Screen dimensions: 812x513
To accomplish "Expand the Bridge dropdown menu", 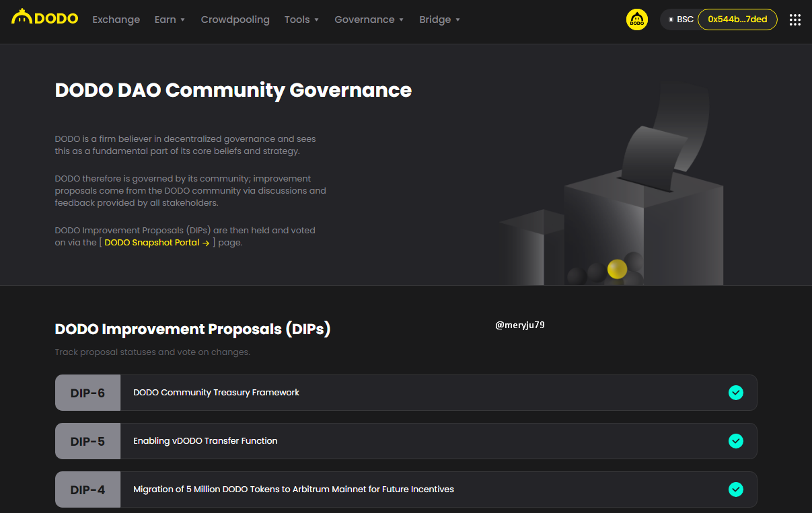I will click(x=439, y=19).
